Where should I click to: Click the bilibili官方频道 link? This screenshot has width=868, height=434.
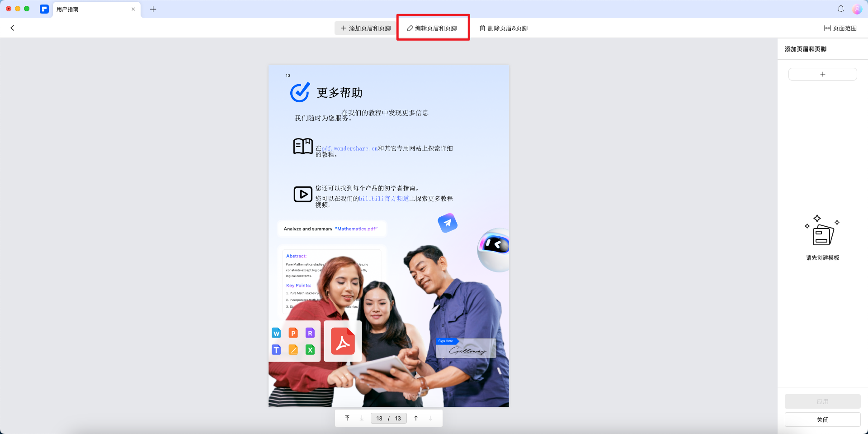[x=383, y=198]
